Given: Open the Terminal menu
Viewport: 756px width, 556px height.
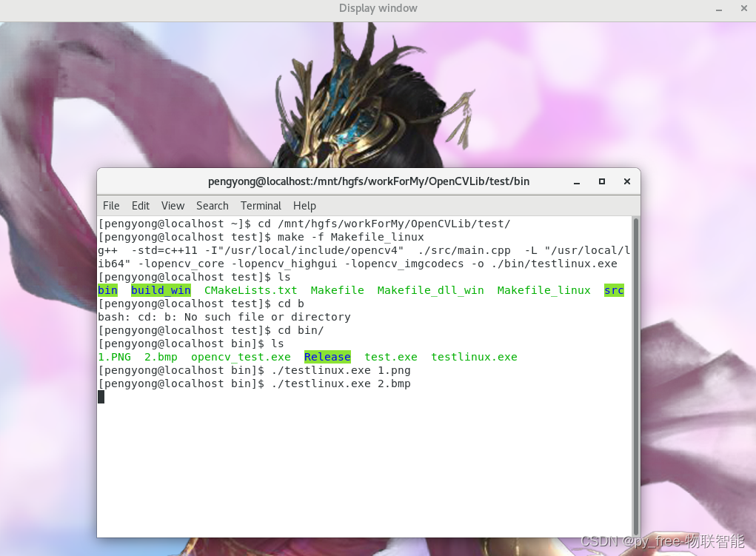Looking at the screenshot, I should tap(260, 206).
